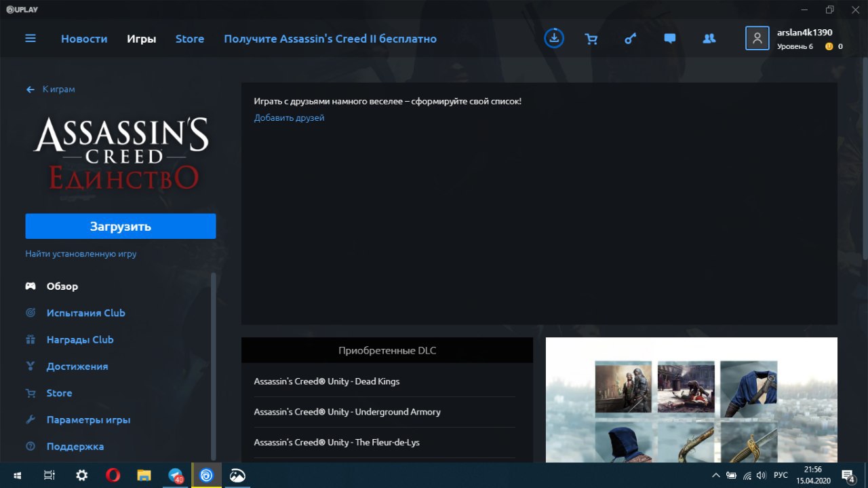Click the back arrow to games
The image size is (868, 488).
[30, 90]
